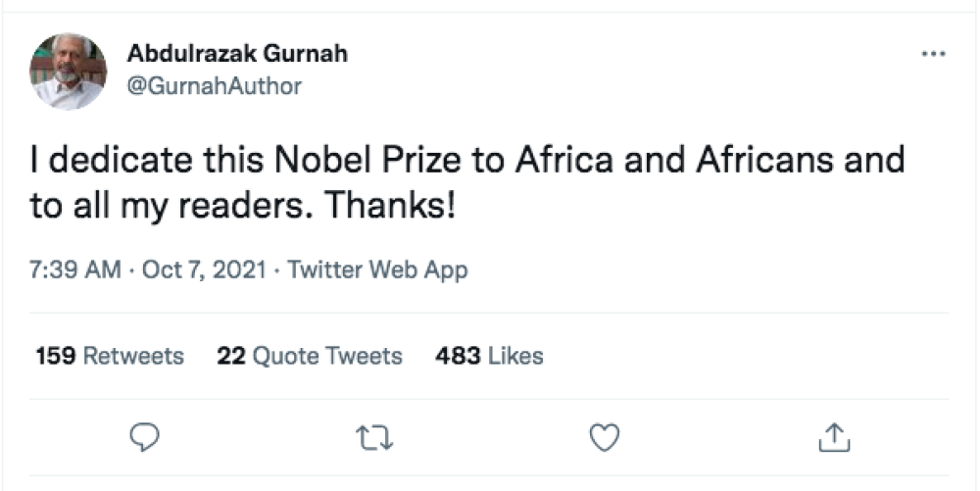Show who gave the 483 Likes
980x491 pixels.
point(489,356)
